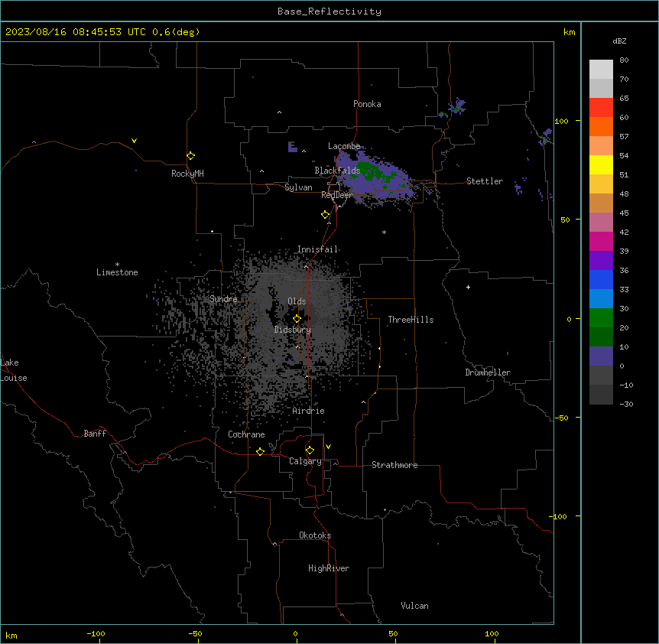Click the small purple echo cluster east of Ponoka

pos(457,106)
